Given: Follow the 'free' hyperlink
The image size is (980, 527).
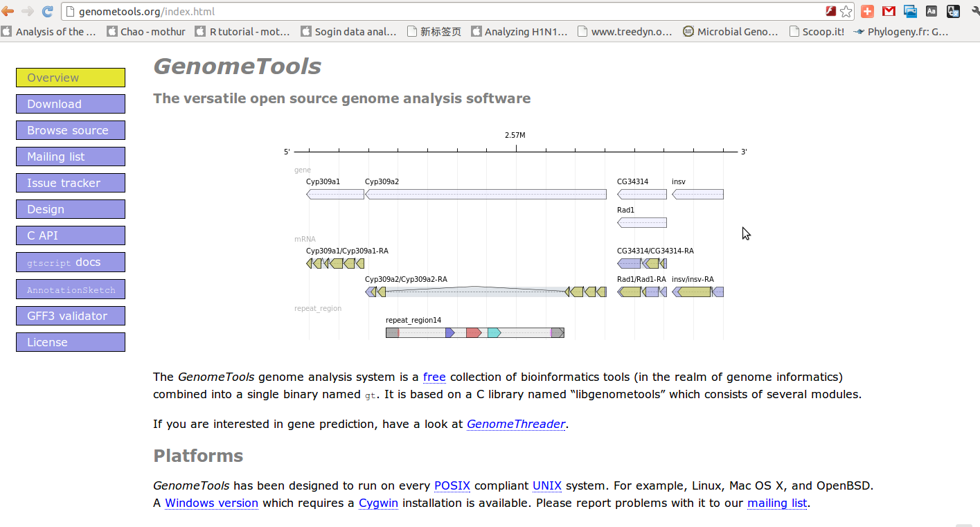Looking at the screenshot, I should tap(434, 377).
